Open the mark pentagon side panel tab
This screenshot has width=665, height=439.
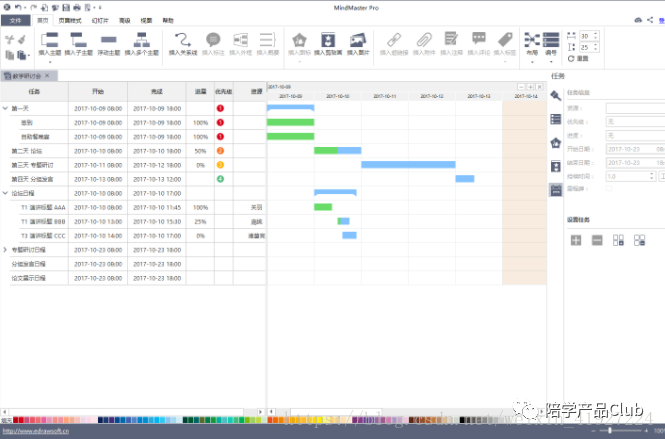pyautogui.click(x=556, y=143)
